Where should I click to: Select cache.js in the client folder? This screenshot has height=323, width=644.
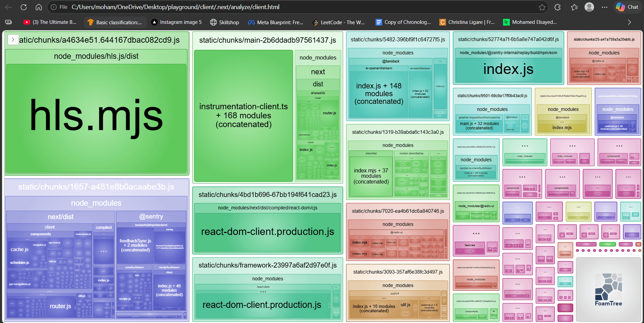[19, 249]
